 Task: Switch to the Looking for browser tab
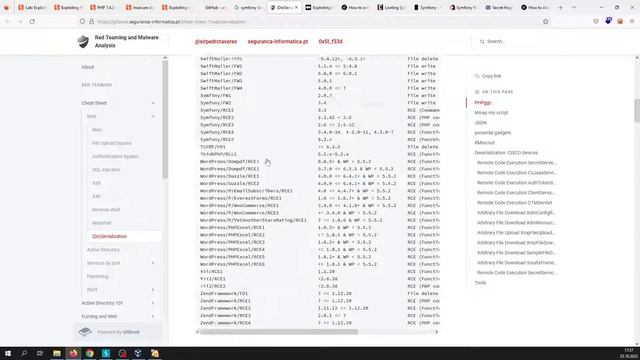click(392, 7)
